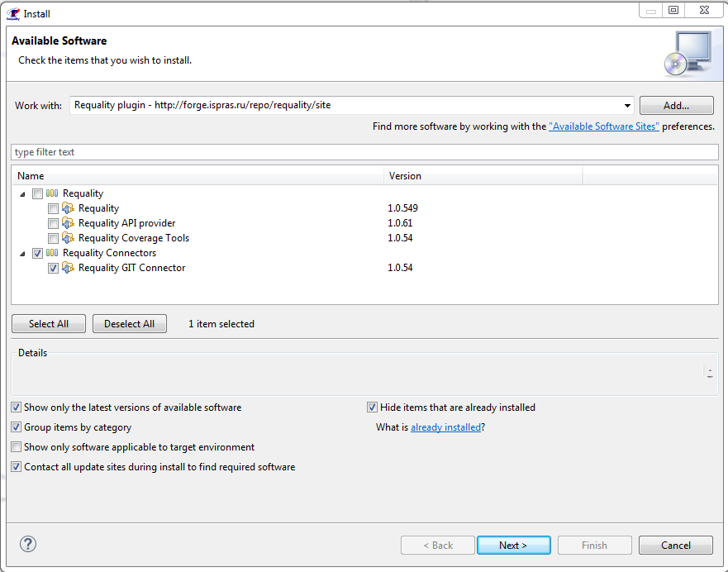The height and width of the screenshot is (572, 728).
Task: Close the Install dialog window
Action: click(704, 10)
